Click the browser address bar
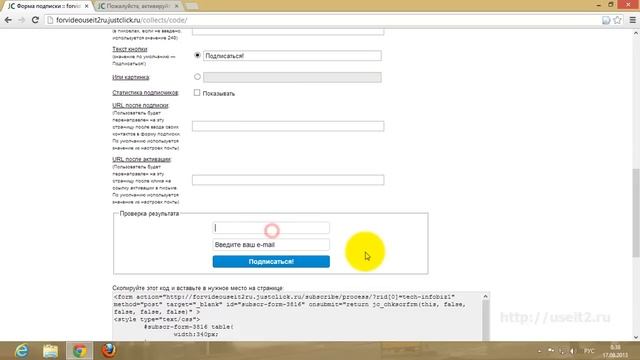Screen dimensions: 640x360 click(x=322, y=20)
